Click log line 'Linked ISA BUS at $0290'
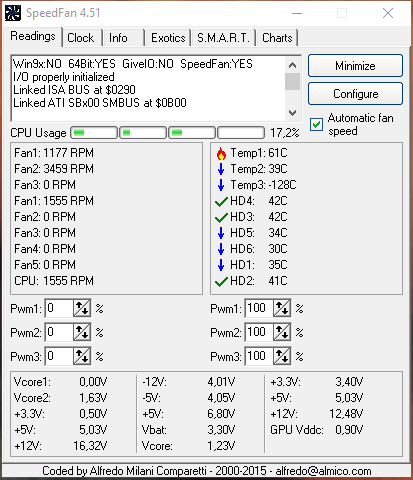Viewport: 413px width, 480px height. [74, 90]
